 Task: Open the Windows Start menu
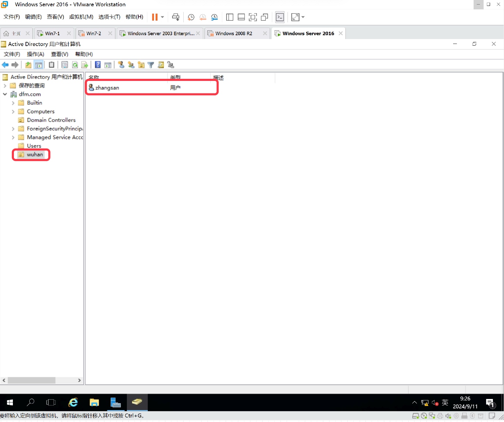pos(10,402)
